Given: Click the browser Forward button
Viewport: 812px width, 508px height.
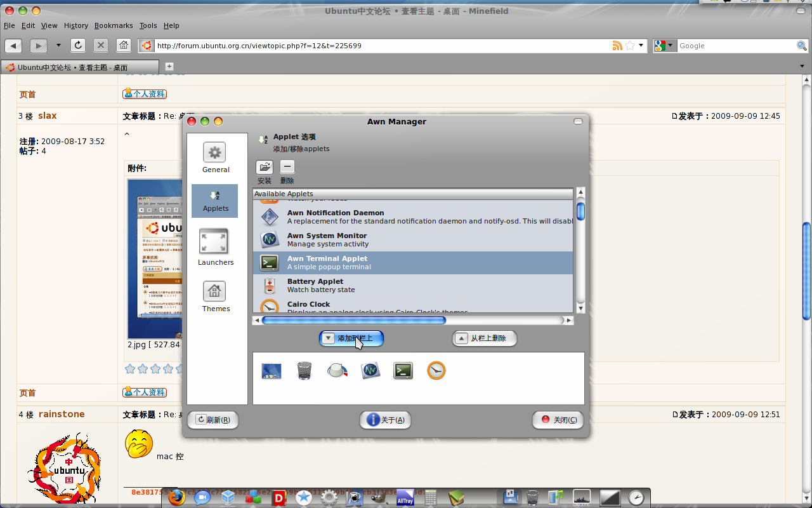Looking at the screenshot, I should tap(39, 46).
